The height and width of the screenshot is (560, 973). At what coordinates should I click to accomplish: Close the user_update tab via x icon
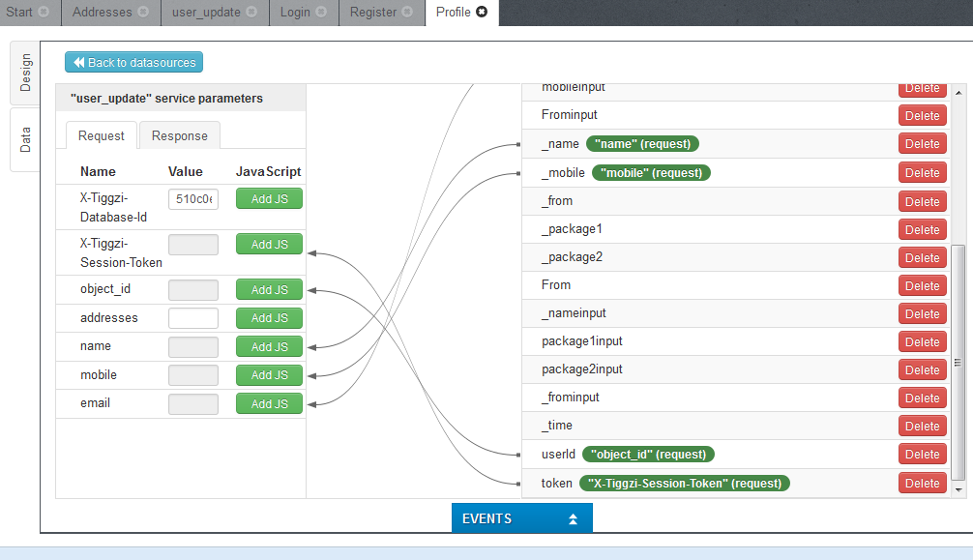(251, 13)
